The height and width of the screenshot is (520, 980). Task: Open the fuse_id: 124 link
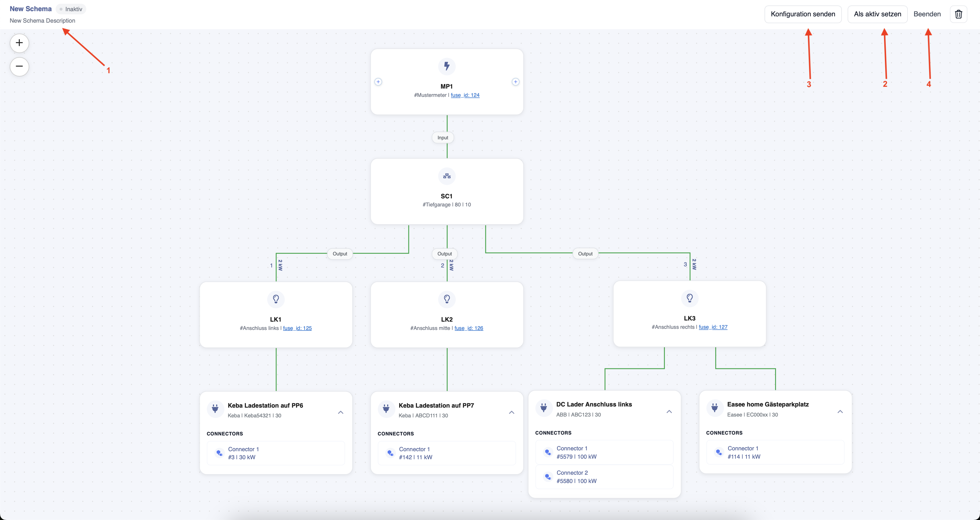[465, 95]
